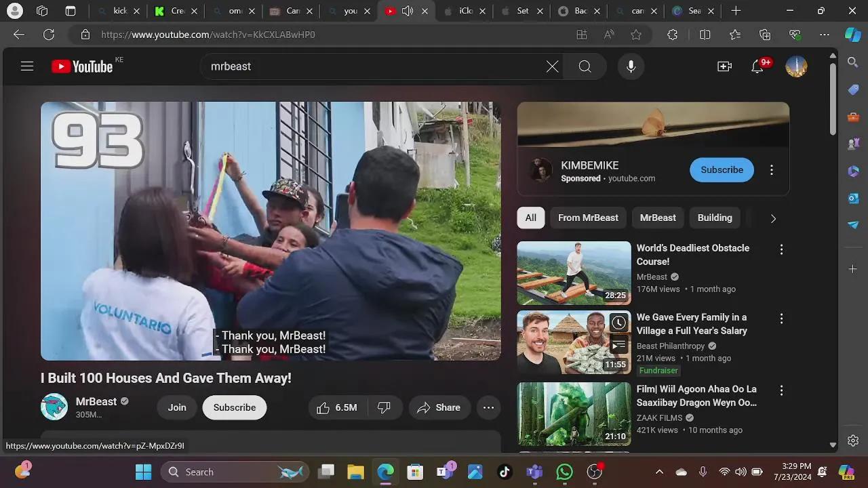868x488 pixels.
Task: Refresh the browser page
Action: (x=49, y=35)
